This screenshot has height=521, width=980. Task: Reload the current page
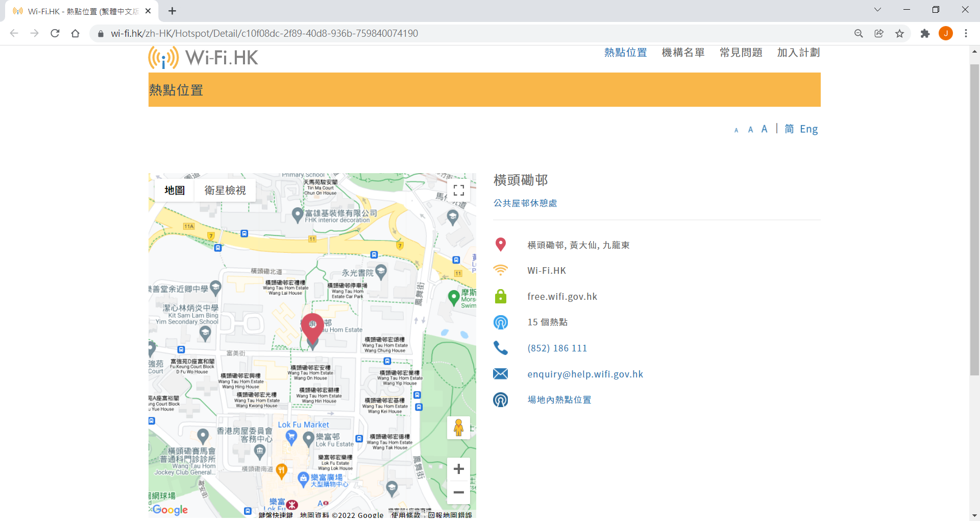(x=55, y=33)
